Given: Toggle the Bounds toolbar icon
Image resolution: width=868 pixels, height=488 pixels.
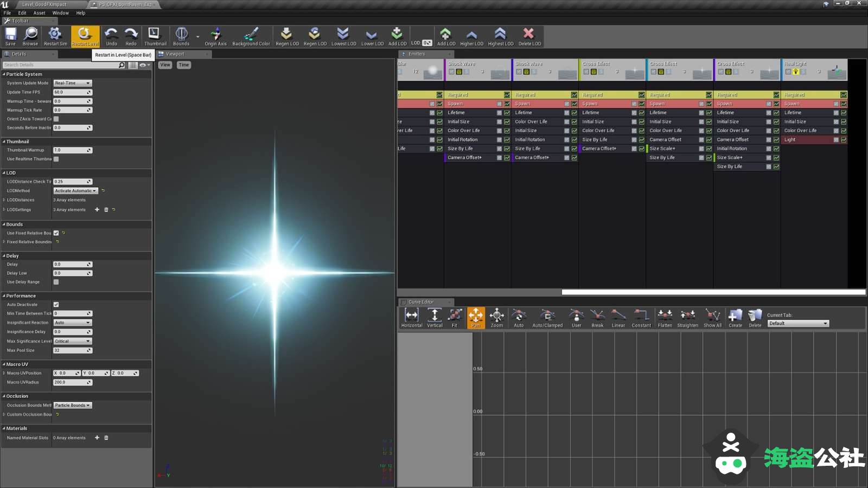Looking at the screenshot, I should (181, 36).
